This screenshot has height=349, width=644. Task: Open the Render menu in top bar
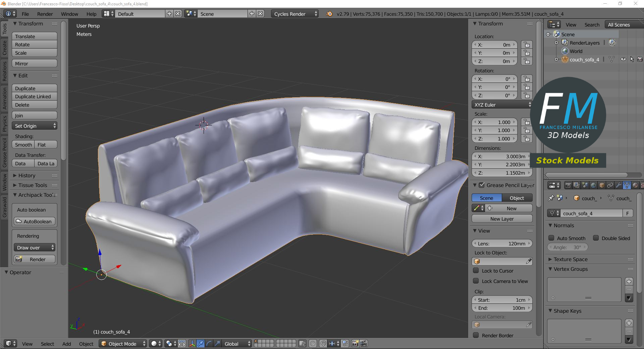point(45,14)
